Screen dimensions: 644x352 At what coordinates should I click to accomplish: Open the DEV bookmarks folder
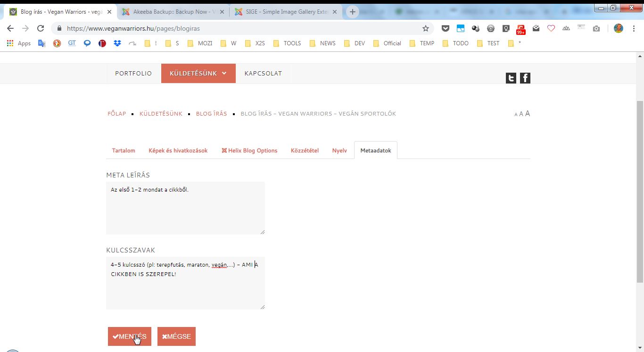354,43
